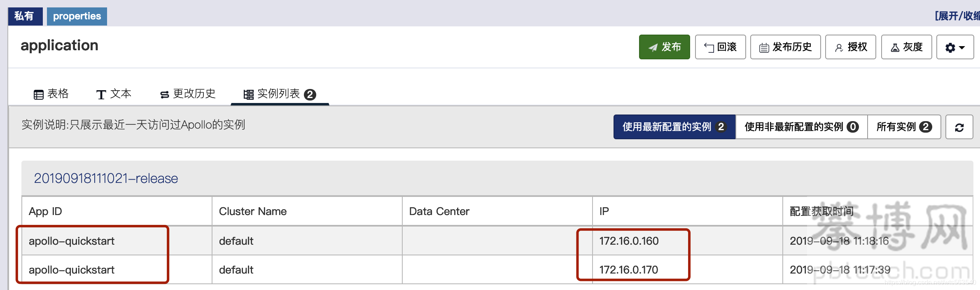Toggle the 展开/收缩 expand collapse link
The image size is (980, 290).
(x=957, y=16)
